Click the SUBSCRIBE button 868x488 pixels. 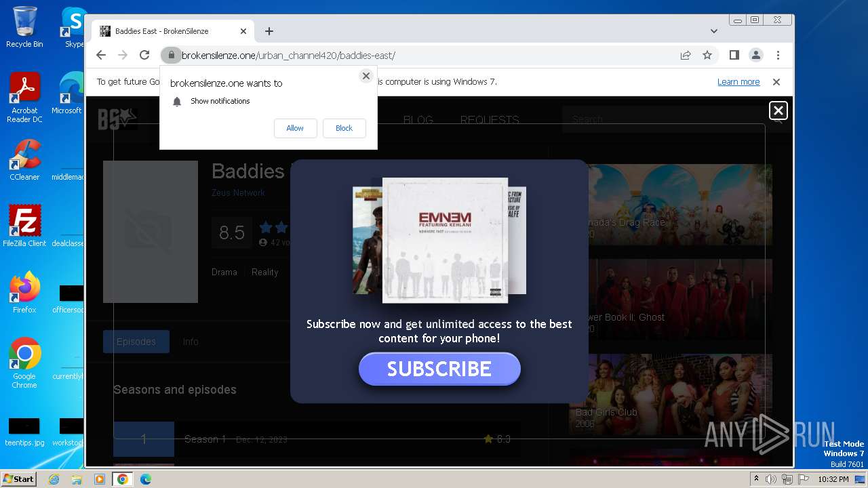pyautogui.click(x=439, y=369)
